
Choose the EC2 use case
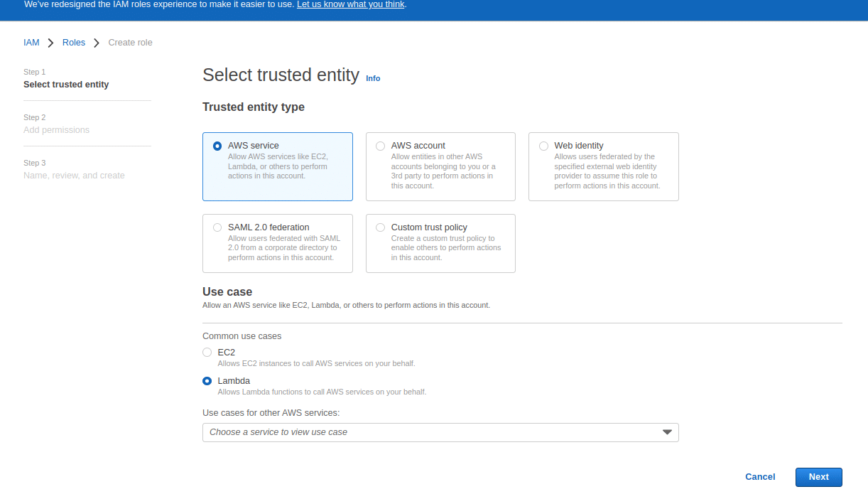[x=207, y=352]
